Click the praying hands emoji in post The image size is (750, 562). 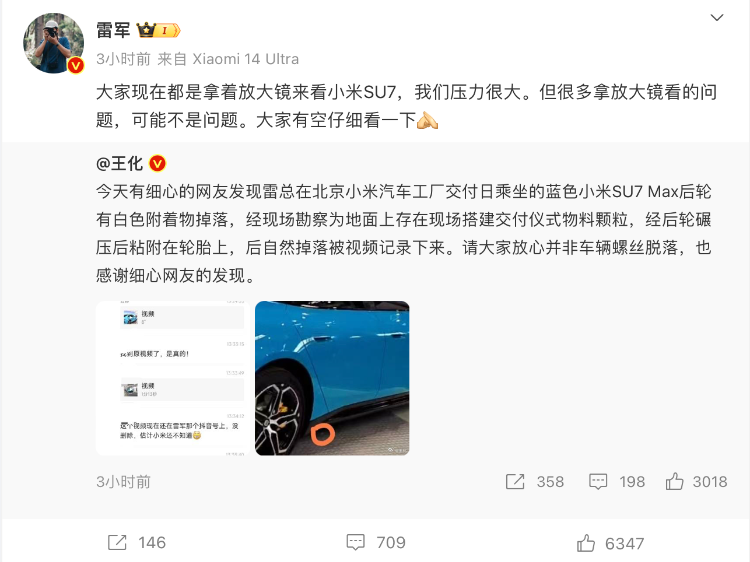(427, 120)
